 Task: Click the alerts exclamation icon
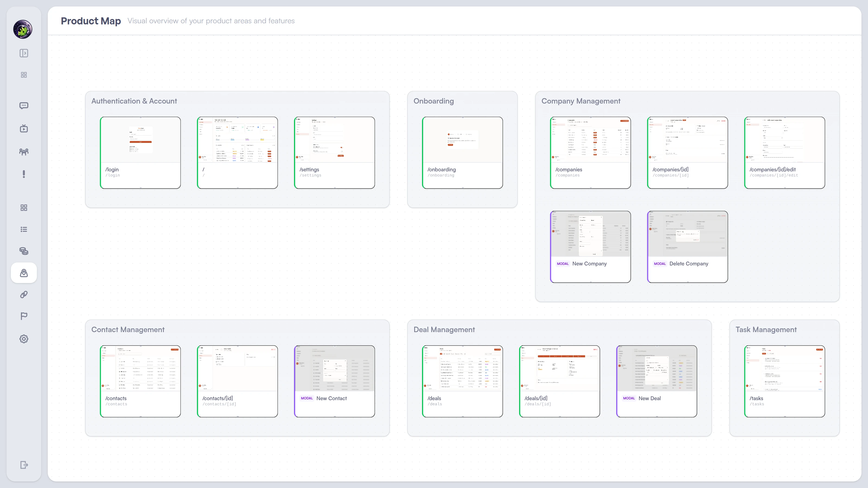[x=24, y=174]
